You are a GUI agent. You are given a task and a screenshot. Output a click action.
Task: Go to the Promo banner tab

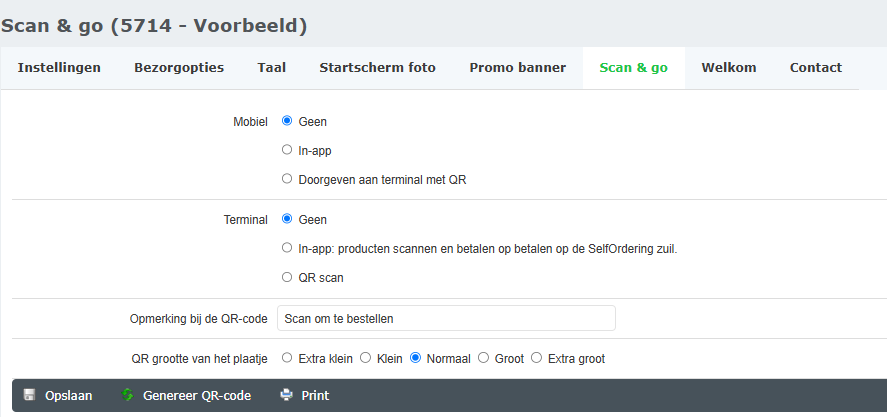(517, 68)
